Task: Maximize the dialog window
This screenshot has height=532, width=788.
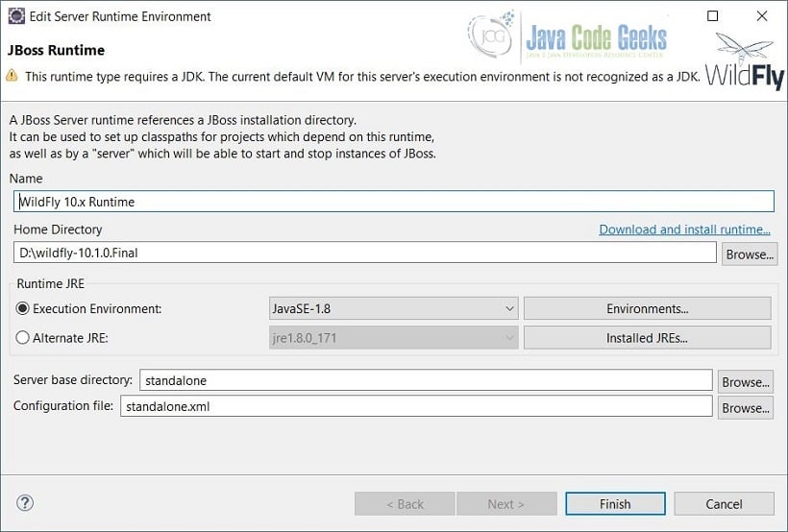Action: 712,16
